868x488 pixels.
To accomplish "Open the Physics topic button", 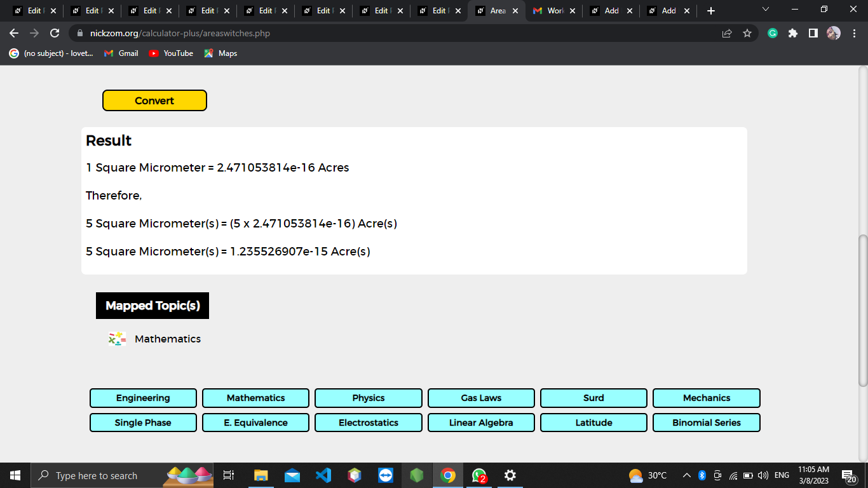I will 369,398.
